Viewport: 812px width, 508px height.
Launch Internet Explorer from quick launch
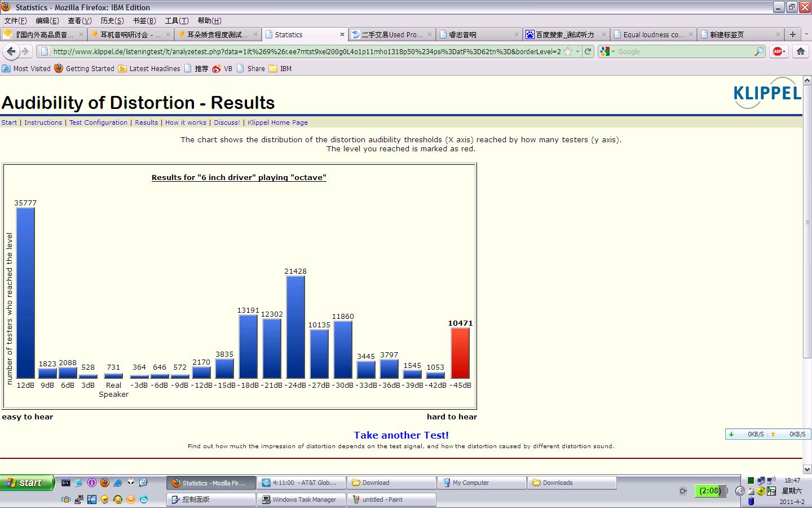[118, 483]
